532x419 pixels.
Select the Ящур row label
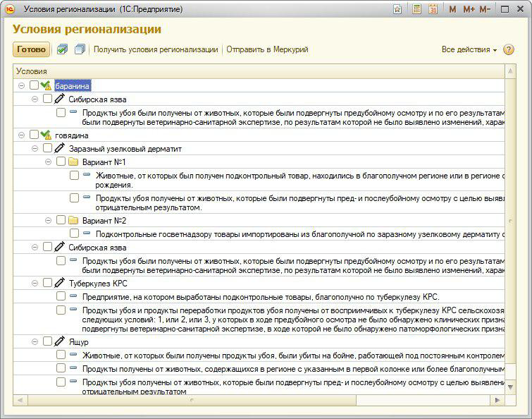(78, 342)
